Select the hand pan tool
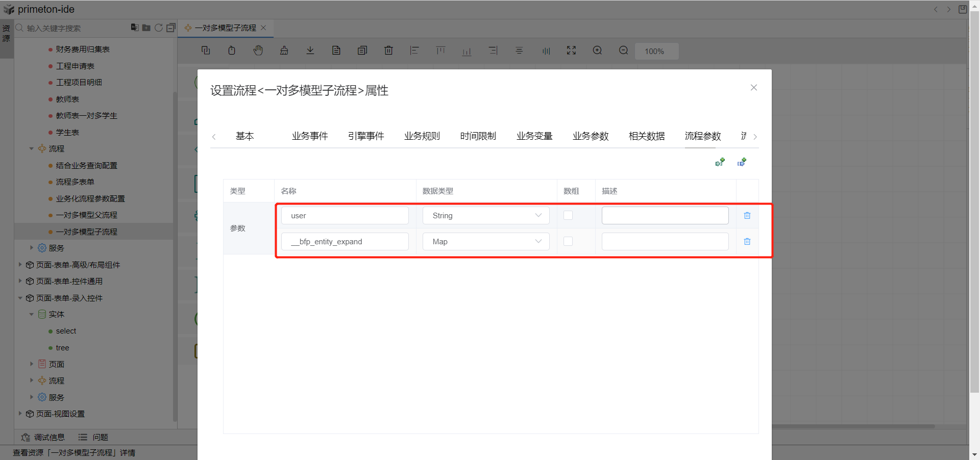980x460 pixels. (x=258, y=50)
